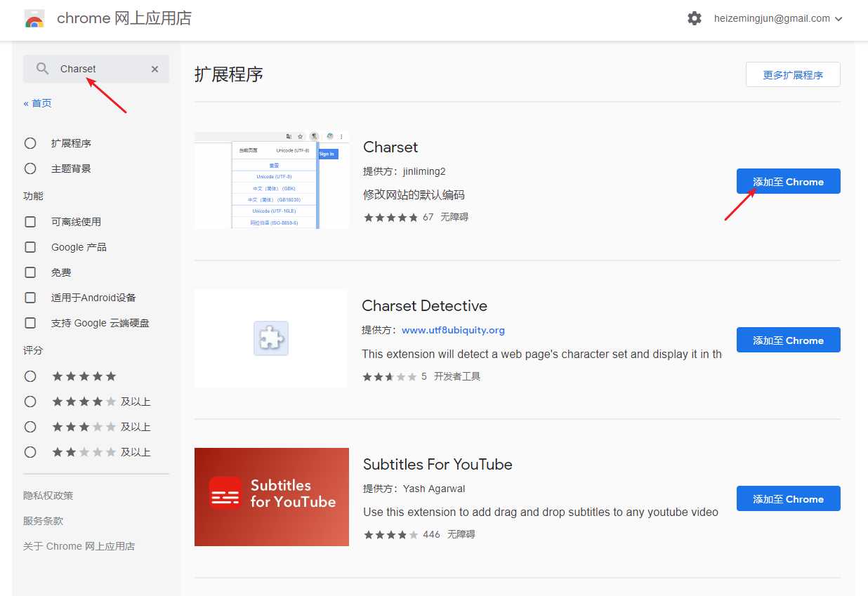Check the 可离线使用 checkbox
Viewport: 868px width, 596px height.
30,222
